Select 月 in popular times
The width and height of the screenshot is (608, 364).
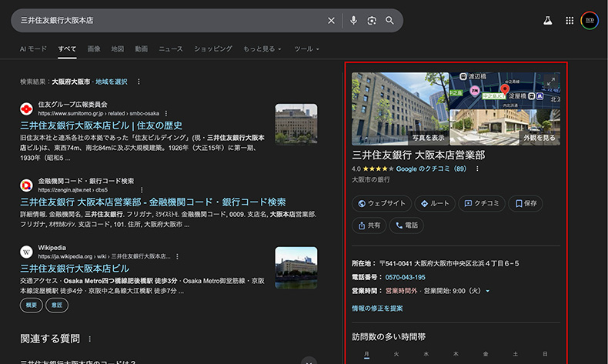coord(366,354)
